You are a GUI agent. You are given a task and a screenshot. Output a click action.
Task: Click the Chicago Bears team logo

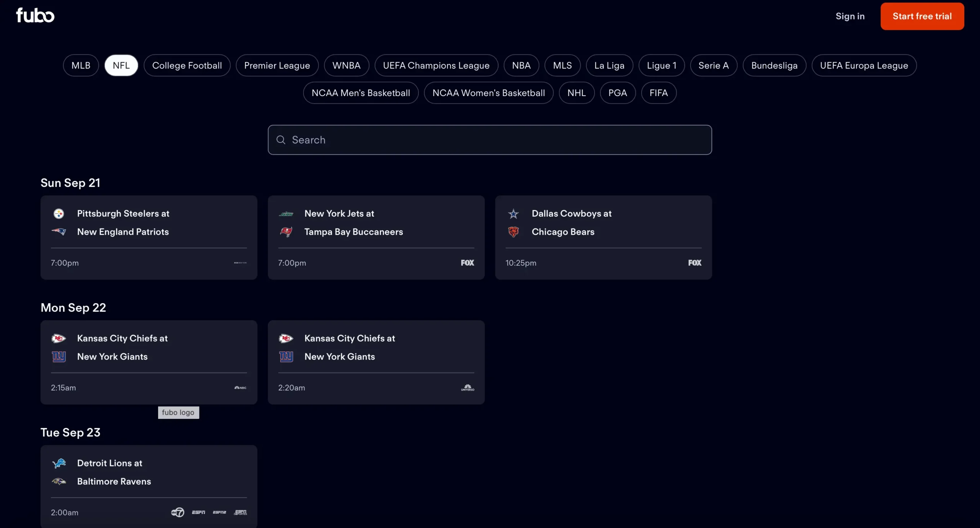513,232
